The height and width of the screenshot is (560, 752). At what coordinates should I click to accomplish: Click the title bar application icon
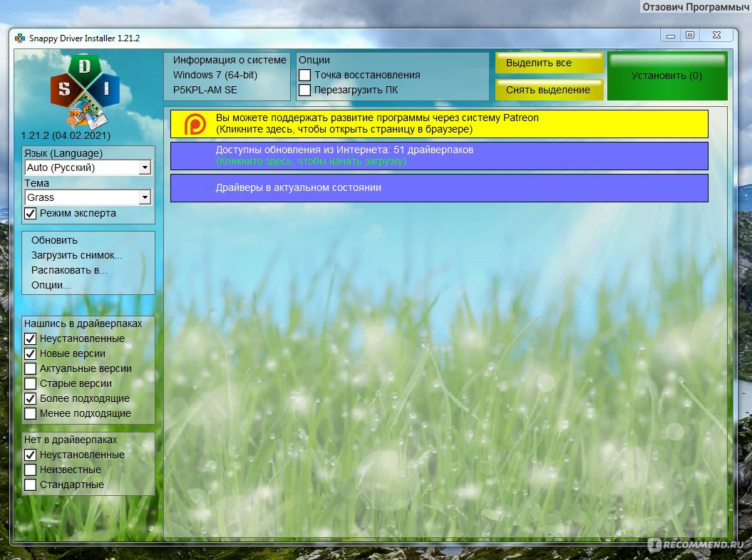click(20, 38)
